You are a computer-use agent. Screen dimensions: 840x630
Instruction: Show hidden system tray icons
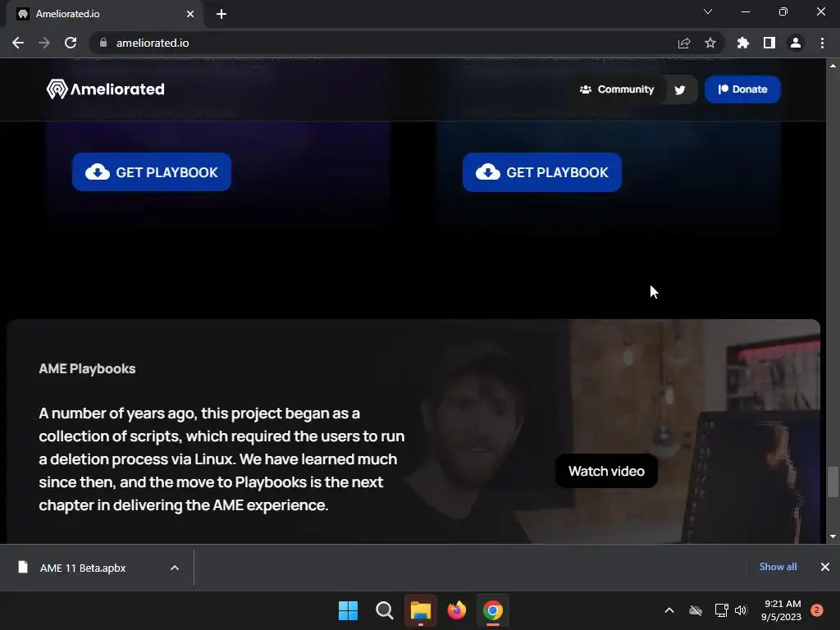click(669, 610)
